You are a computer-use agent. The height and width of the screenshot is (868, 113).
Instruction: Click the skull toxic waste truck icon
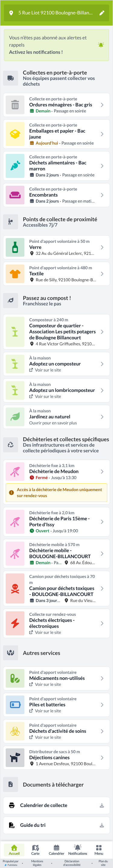[15, 588]
